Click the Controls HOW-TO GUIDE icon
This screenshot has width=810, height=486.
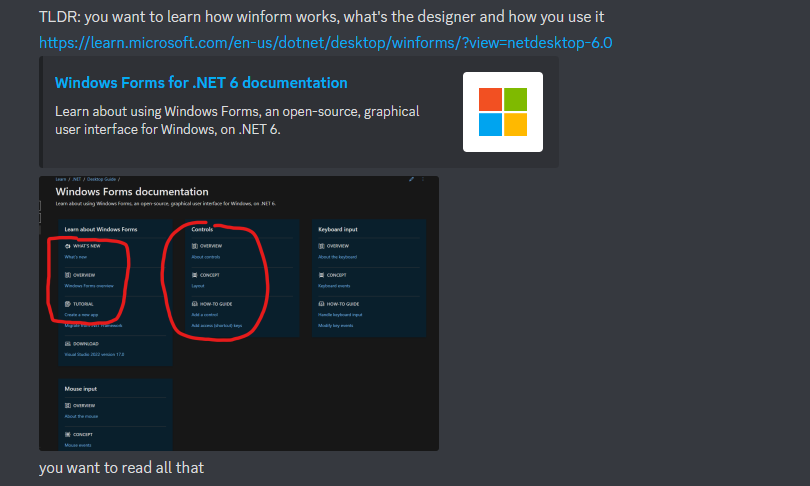pos(195,304)
